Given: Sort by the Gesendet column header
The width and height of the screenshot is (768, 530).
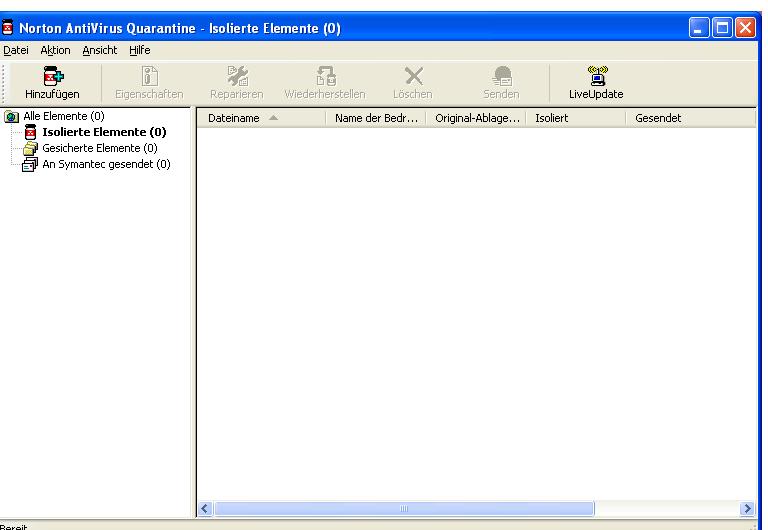Looking at the screenshot, I should pyautogui.click(x=691, y=118).
